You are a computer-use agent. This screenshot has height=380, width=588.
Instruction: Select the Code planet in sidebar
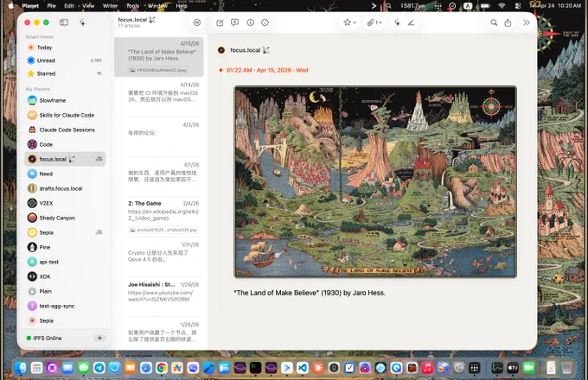tap(65, 144)
